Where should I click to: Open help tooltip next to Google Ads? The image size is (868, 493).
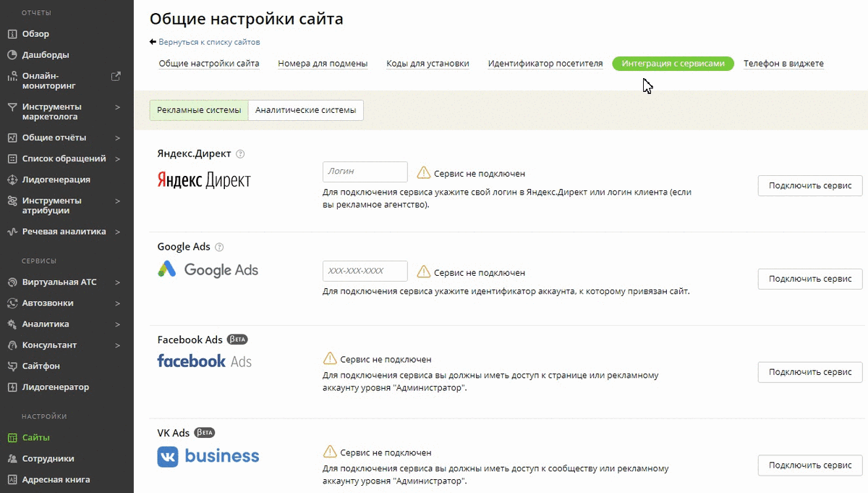pyautogui.click(x=220, y=247)
